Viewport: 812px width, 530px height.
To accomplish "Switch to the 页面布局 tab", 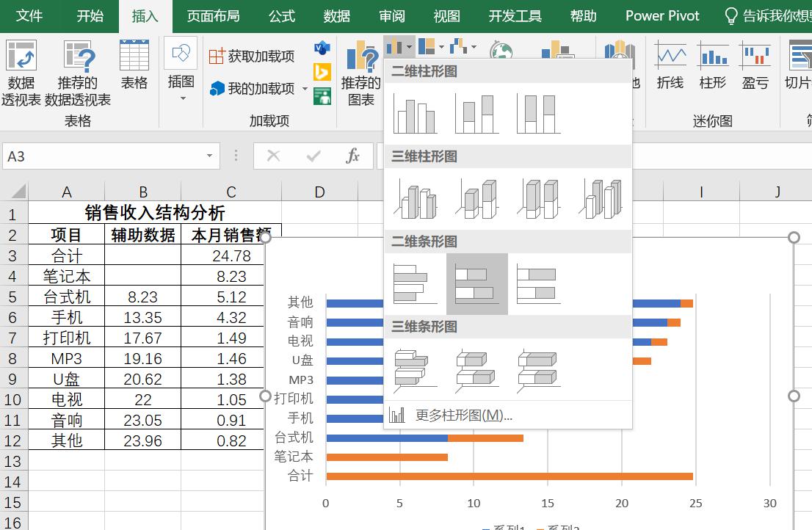I will click(x=214, y=16).
